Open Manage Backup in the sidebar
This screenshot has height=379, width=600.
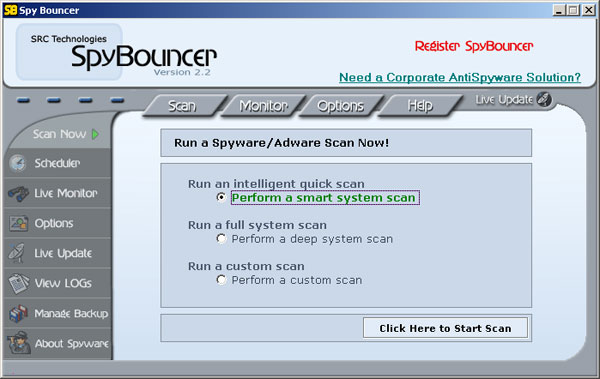(x=71, y=314)
